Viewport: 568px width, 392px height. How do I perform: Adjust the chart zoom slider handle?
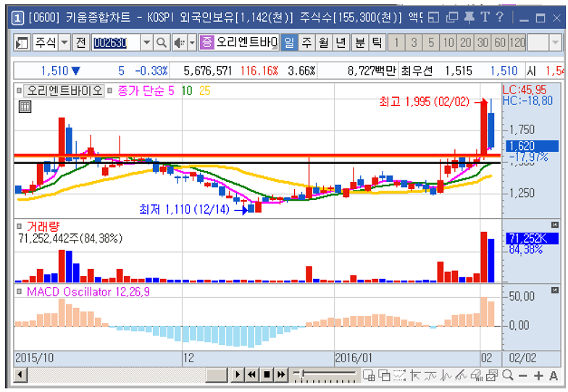(301, 373)
